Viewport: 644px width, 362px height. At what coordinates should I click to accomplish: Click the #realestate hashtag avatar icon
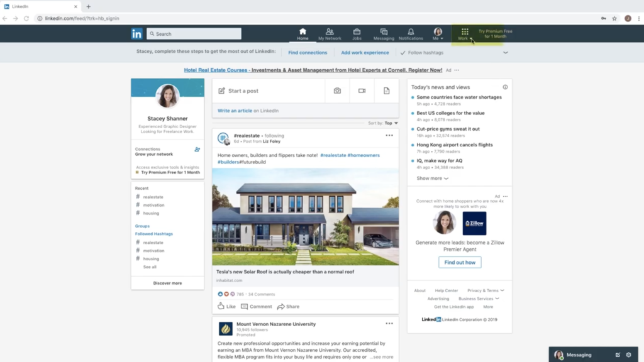click(223, 138)
